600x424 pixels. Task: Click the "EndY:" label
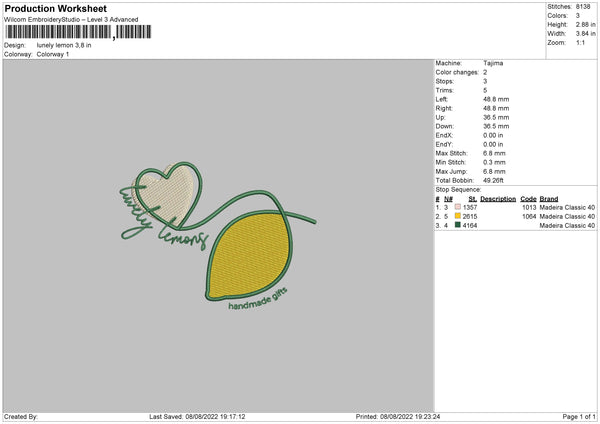pyautogui.click(x=444, y=144)
